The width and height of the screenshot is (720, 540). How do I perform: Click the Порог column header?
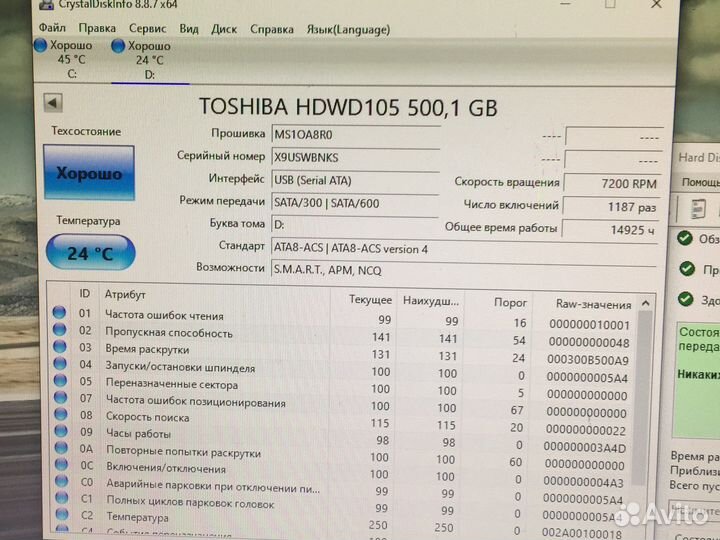click(510, 303)
